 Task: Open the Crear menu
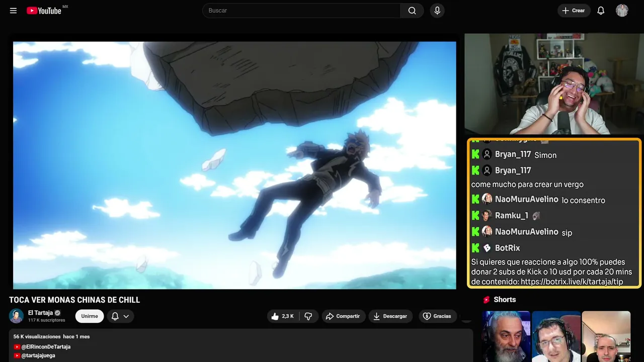pyautogui.click(x=574, y=11)
